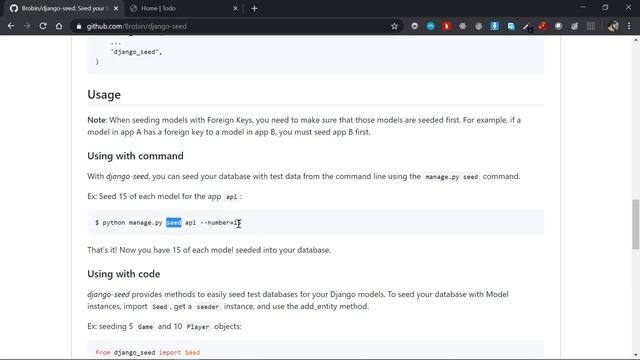The image size is (640, 360).
Task: Click the pen color picker extension icon
Action: coord(527,27)
